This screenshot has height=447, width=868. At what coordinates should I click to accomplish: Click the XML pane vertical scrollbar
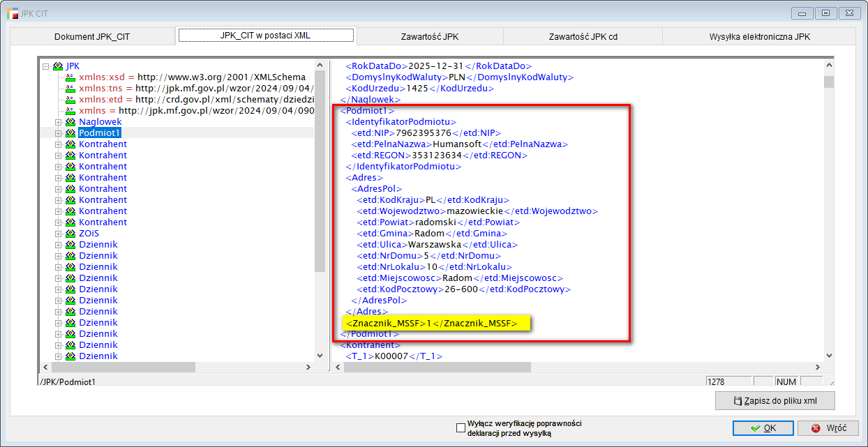click(x=829, y=209)
